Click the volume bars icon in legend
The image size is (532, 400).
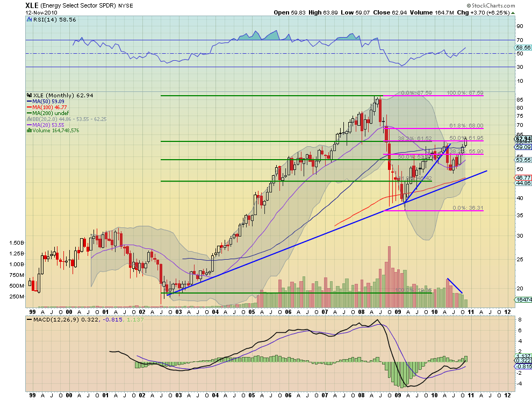30,131
